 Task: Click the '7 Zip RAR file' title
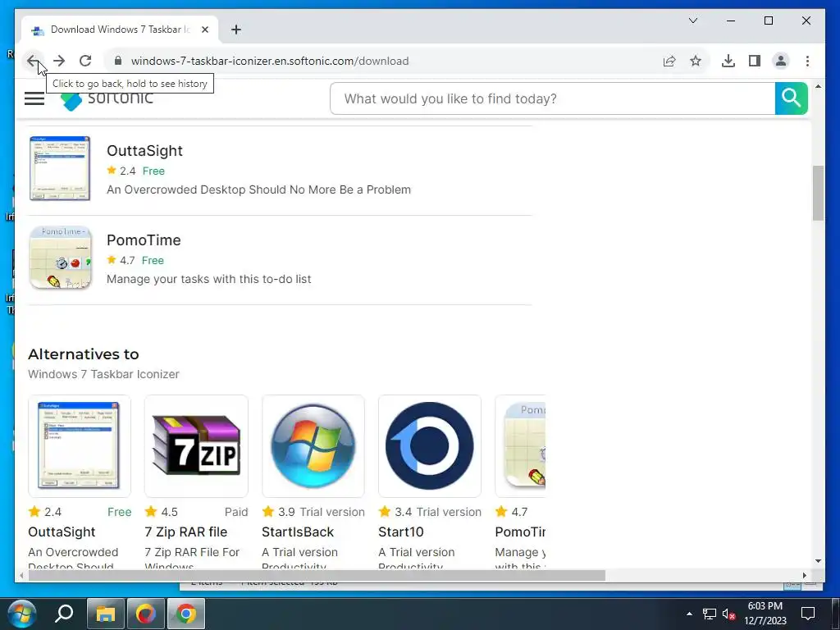click(186, 532)
